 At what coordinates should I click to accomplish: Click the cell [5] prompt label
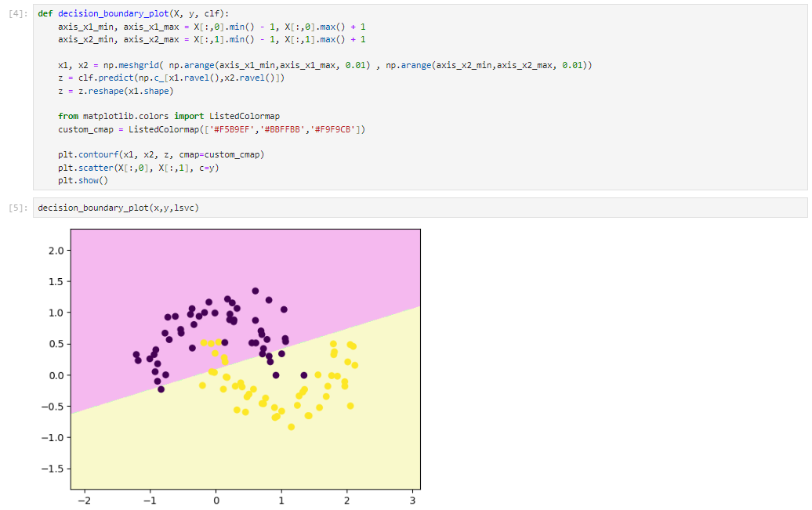[18, 208]
